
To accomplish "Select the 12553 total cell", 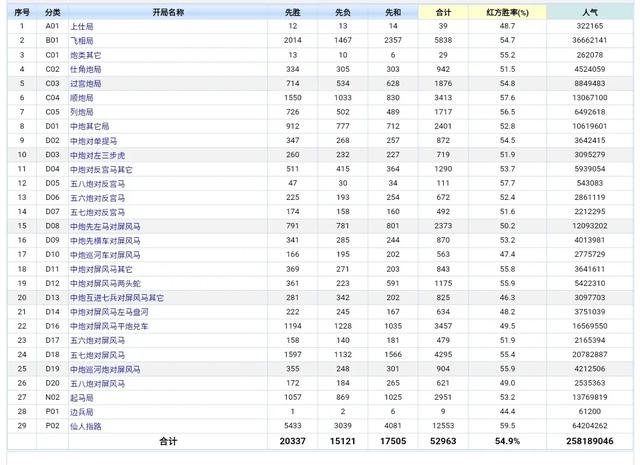I will click(x=443, y=426).
